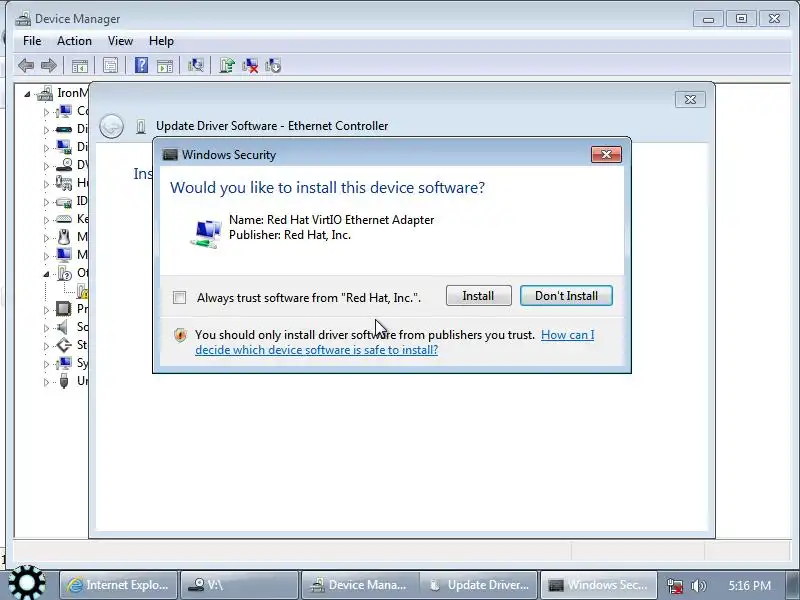Select the Display adapters icon in device tree
Screen dimensions: 800x600
point(64,147)
